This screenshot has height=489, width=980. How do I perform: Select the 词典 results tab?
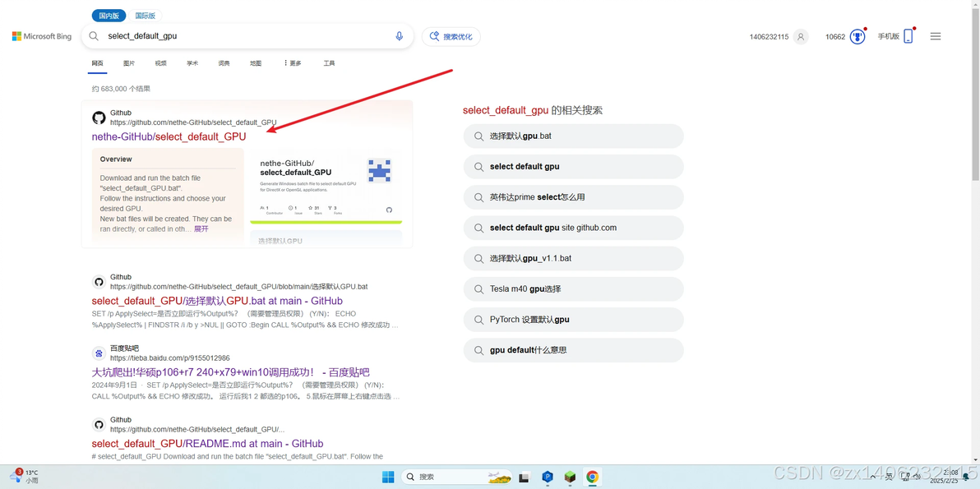click(224, 64)
